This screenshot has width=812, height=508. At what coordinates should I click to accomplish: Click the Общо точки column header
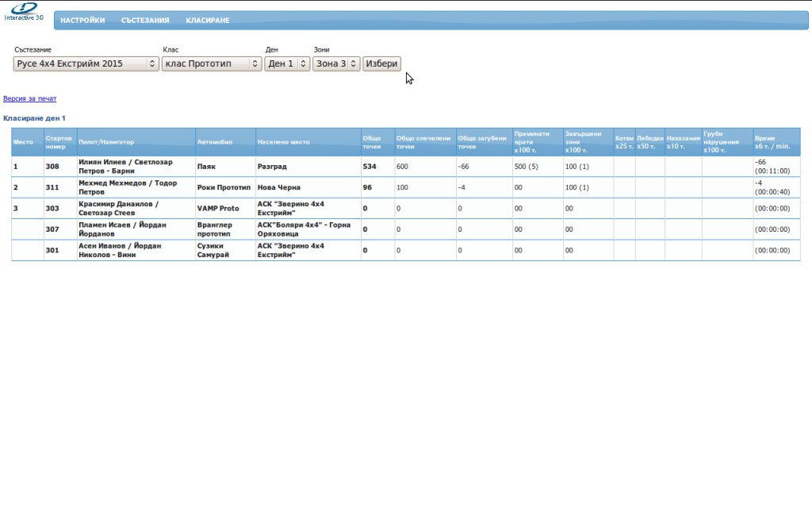point(377,142)
